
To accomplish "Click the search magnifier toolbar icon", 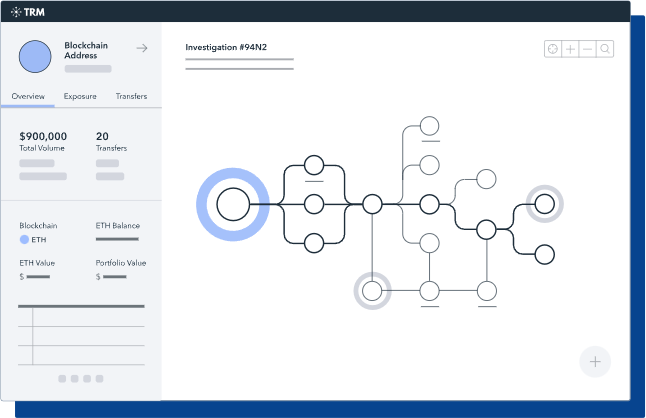I will pyautogui.click(x=605, y=49).
